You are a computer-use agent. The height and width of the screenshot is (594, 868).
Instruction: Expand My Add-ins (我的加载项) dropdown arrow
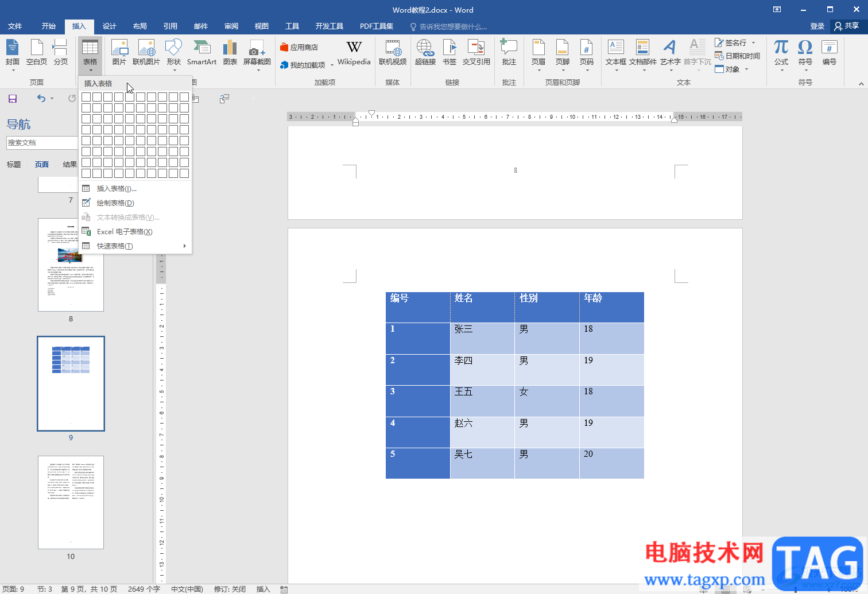[332, 65]
